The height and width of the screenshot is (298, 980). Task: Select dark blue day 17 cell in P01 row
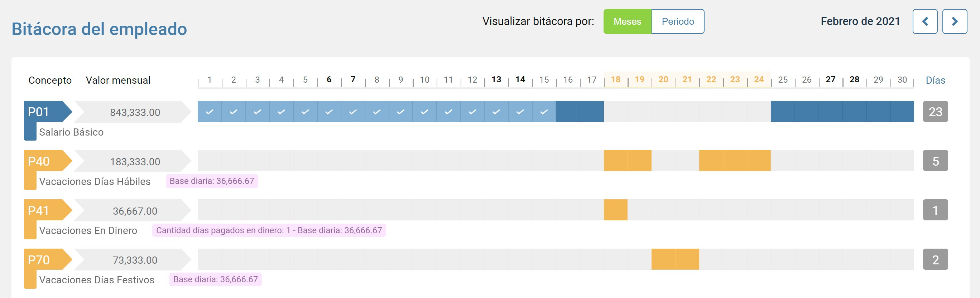tap(592, 112)
